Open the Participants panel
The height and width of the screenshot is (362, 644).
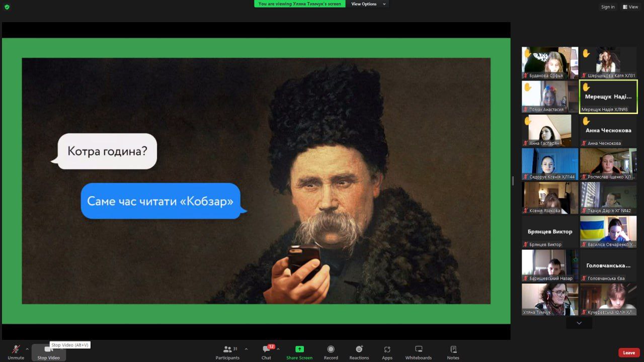[x=227, y=352]
